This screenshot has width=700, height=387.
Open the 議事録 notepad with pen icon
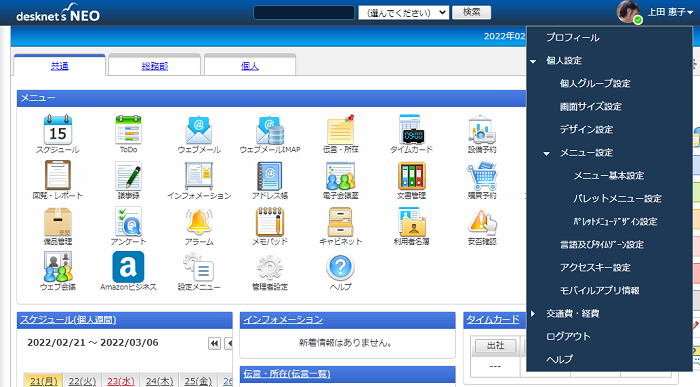pos(128,175)
